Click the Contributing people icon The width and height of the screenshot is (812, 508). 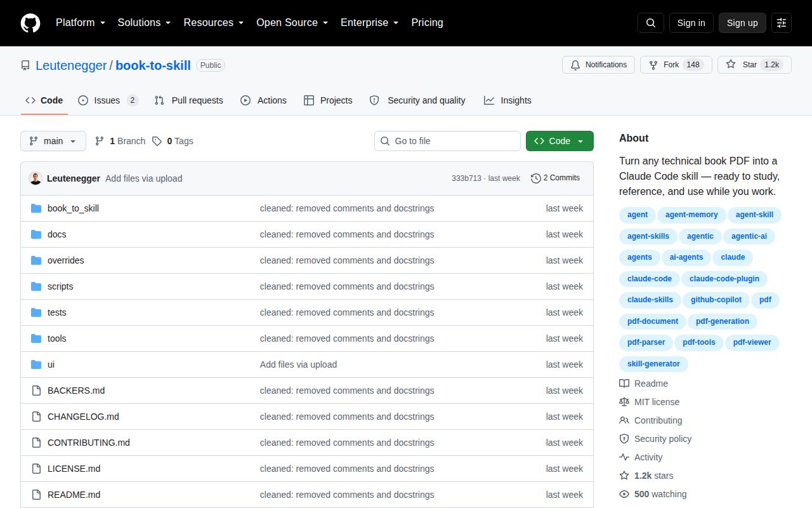[x=624, y=420]
